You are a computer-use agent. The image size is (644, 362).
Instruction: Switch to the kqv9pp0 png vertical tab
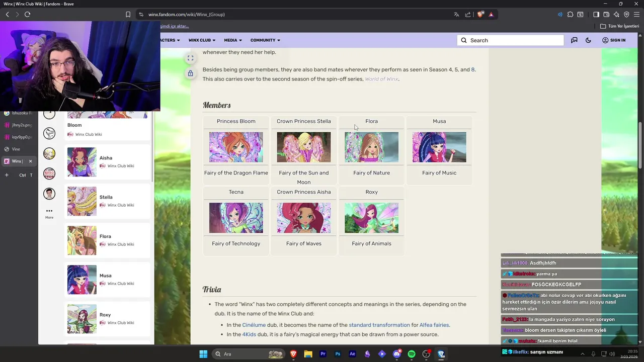[18, 137]
